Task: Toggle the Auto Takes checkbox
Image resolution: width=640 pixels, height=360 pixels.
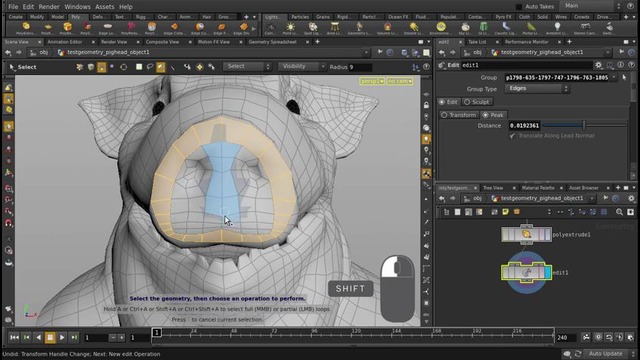Action: point(519,7)
